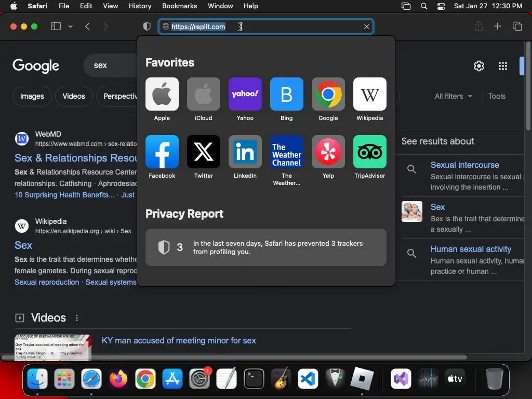
Task: Clear the address bar text
Action: pyautogui.click(x=366, y=26)
